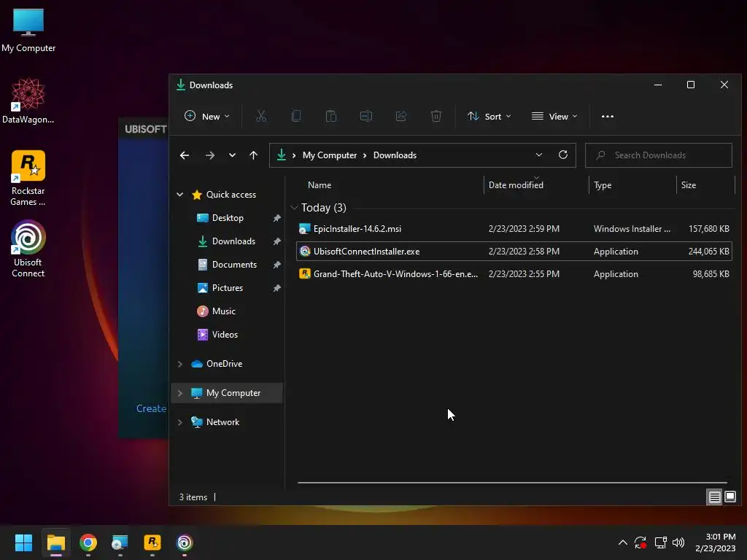Switch to large thumbnails view icon
Viewport: 747px width, 560px height.
[x=729, y=497]
